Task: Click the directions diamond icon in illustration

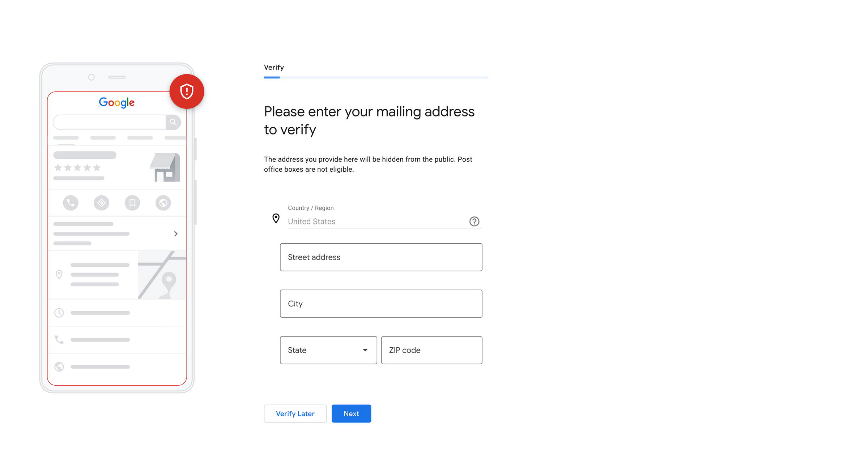Action: point(102,203)
